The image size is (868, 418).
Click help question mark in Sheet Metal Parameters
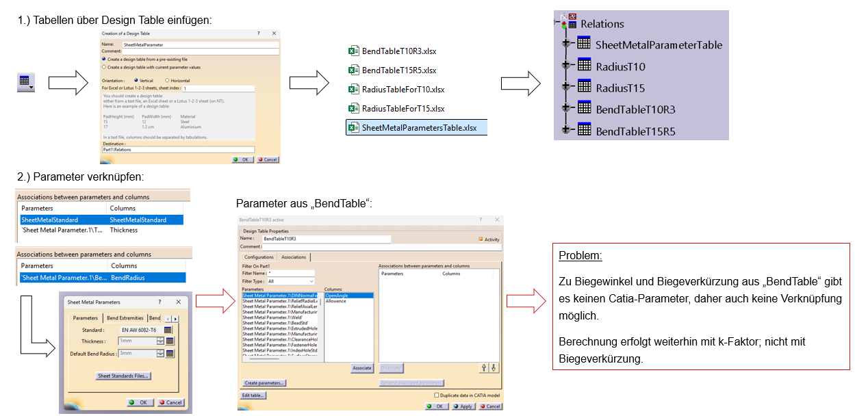(x=159, y=302)
